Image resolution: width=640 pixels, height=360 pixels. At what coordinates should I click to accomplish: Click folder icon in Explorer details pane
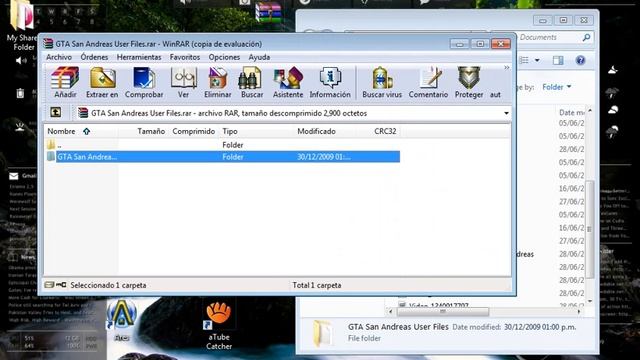tap(322, 333)
